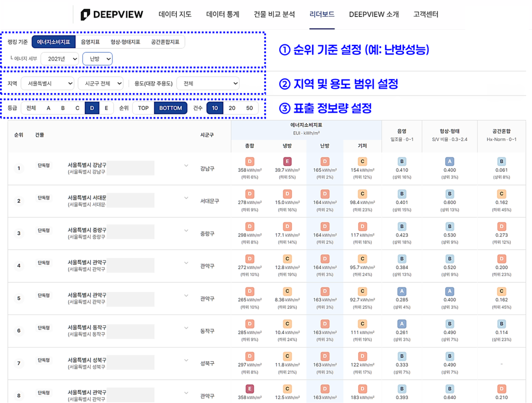
Task: Open 건물 비교 분석 in the navigation
Action: (x=274, y=15)
